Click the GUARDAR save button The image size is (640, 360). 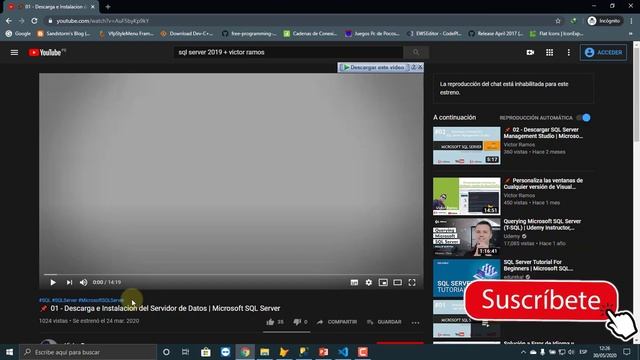pos(384,322)
